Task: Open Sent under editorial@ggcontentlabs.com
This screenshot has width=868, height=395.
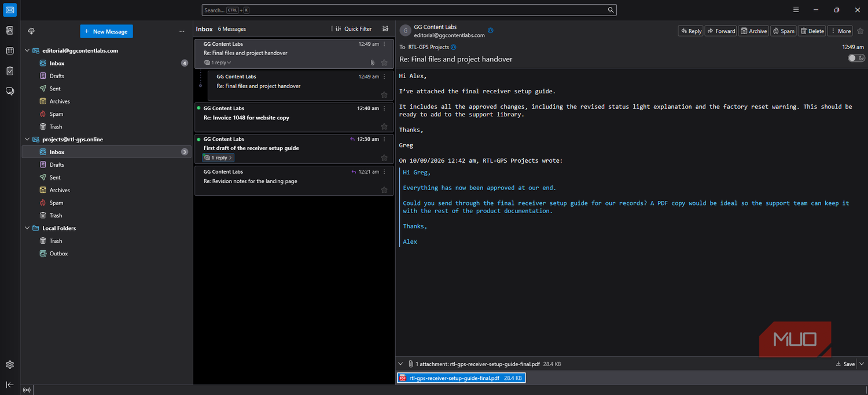Action: [106, 89]
